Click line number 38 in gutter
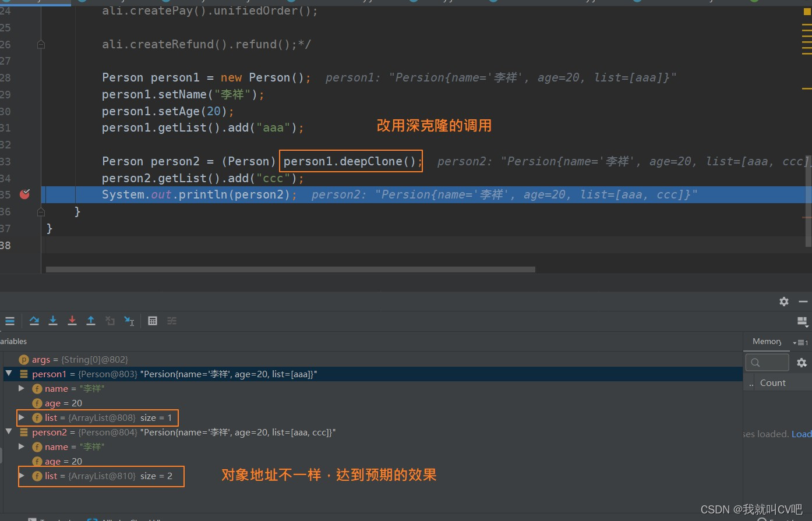 [x=5, y=245]
